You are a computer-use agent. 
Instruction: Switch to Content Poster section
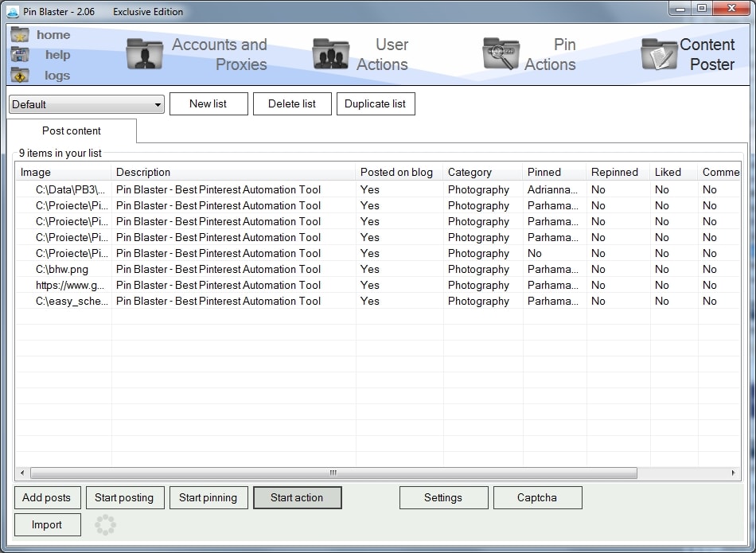pos(707,54)
